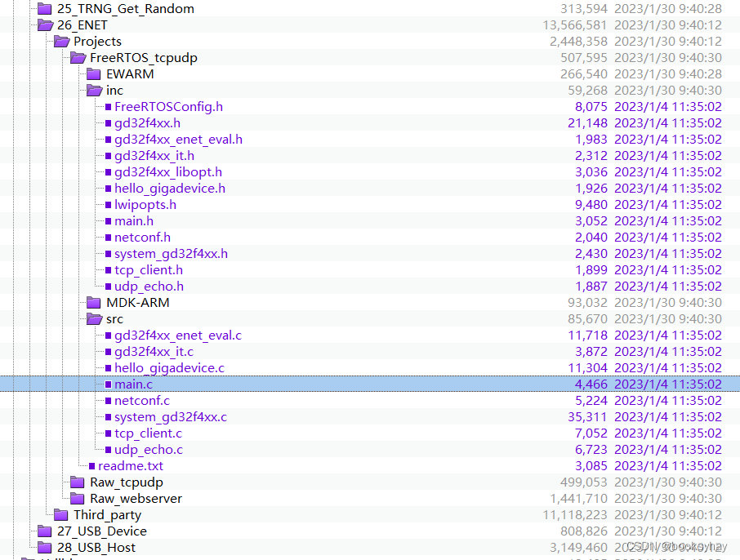Image resolution: width=740 pixels, height=560 pixels.
Task: Click the source file icon beside tcp_client.c
Action: coord(109,433)
